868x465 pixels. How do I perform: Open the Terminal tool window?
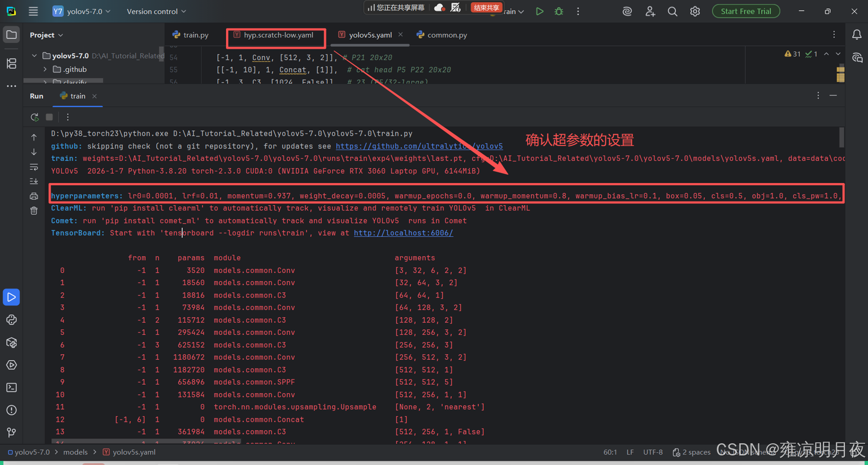pyautogui.click(x=12, y=388)
